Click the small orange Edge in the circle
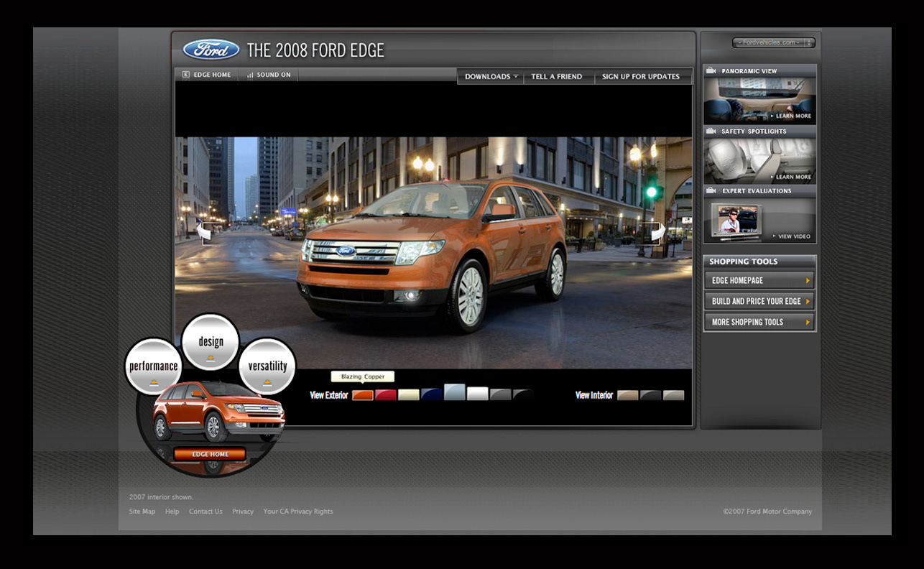This screenshot has width=924, height=569. [218, 411]
